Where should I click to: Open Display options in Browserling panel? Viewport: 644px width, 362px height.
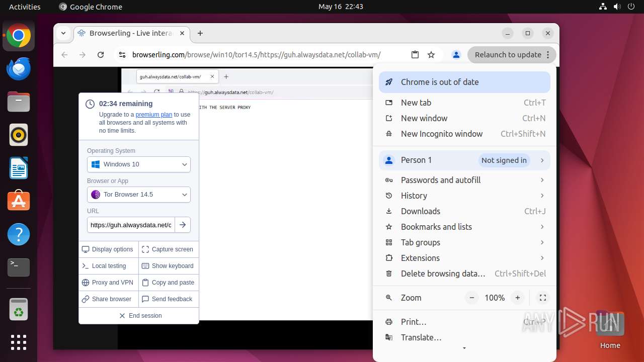pyautogui.click(x=109, y=249)
